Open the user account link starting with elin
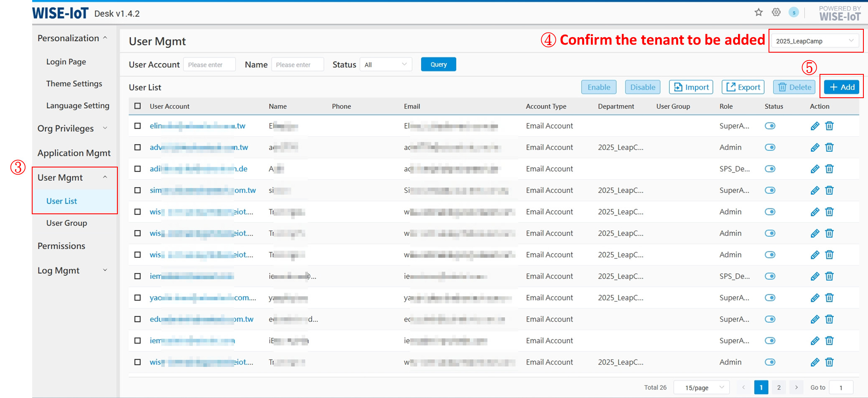Screen dimensions: 868x398 pyautogui.click(x=197, y=126)
